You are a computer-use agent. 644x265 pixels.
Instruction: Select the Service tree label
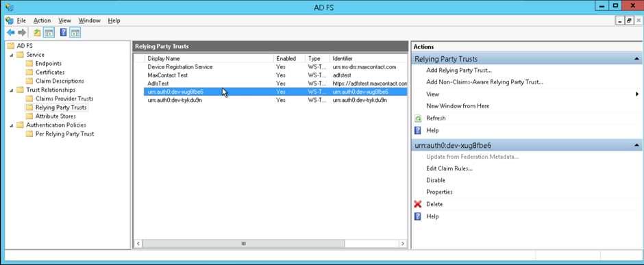(x=36, y=55)
